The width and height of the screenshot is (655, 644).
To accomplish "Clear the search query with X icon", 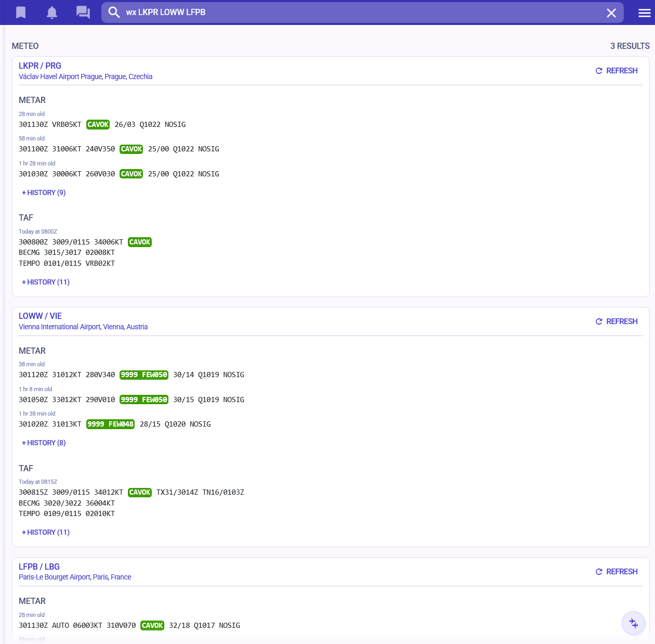I will [x=611, y=13].
